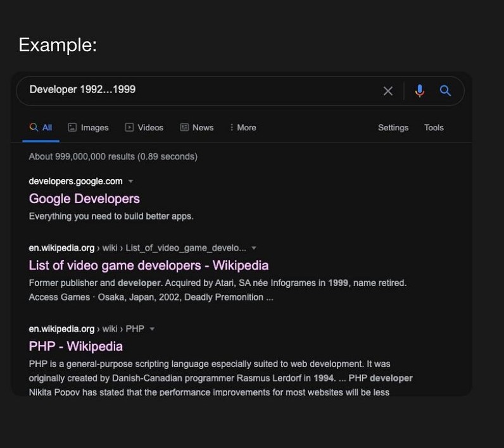Click the snippet Everything you need to build better apps
This screenshot has height=448, width=504.
(111, 216)
